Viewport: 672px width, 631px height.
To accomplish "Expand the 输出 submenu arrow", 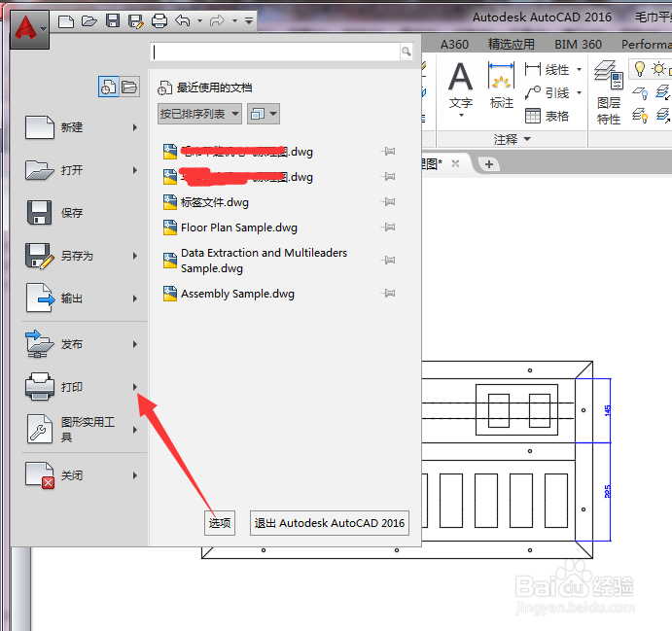I will (135, 298).
